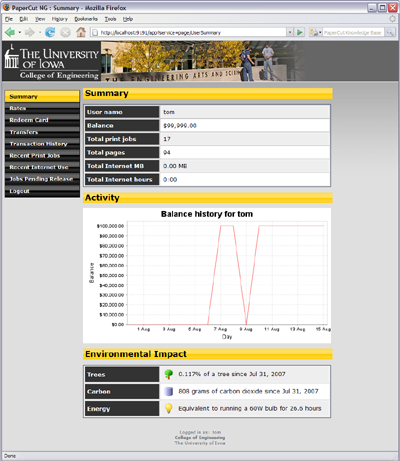Click the Balance history chart
This screenshot has width=400, height=461.
tap(207, 275)
